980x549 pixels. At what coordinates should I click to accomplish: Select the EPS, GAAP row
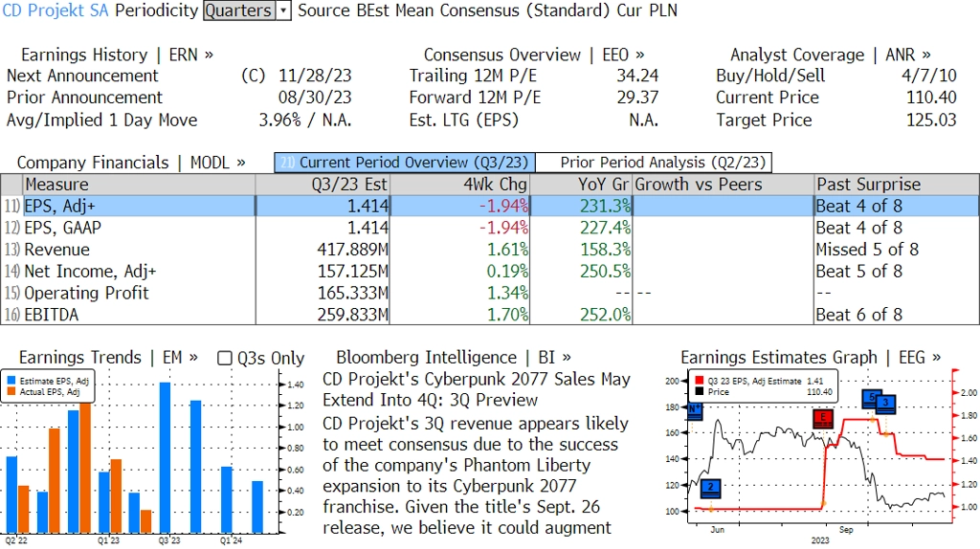(x=489, y=228)
